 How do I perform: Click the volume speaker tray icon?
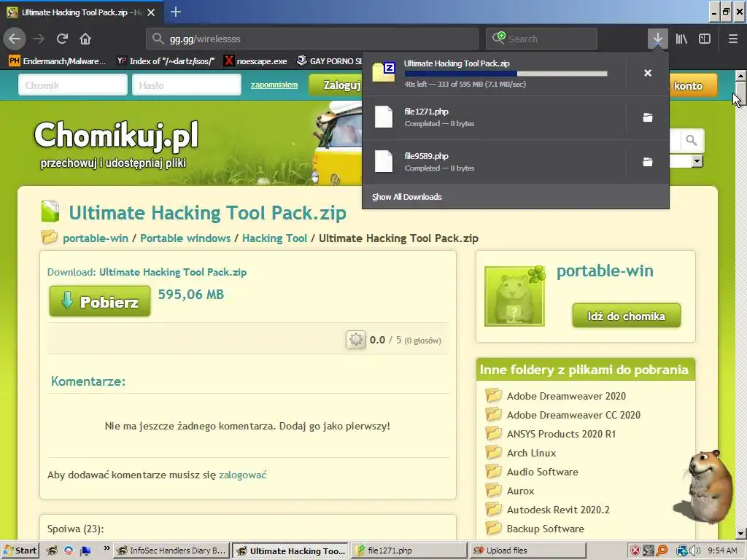[695, 551]
